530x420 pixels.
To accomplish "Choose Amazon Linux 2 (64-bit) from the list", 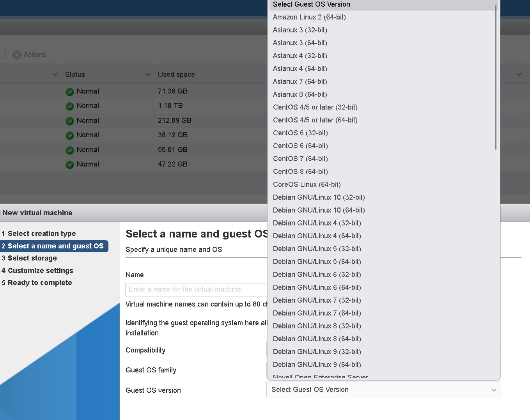I will coord(309,17).
